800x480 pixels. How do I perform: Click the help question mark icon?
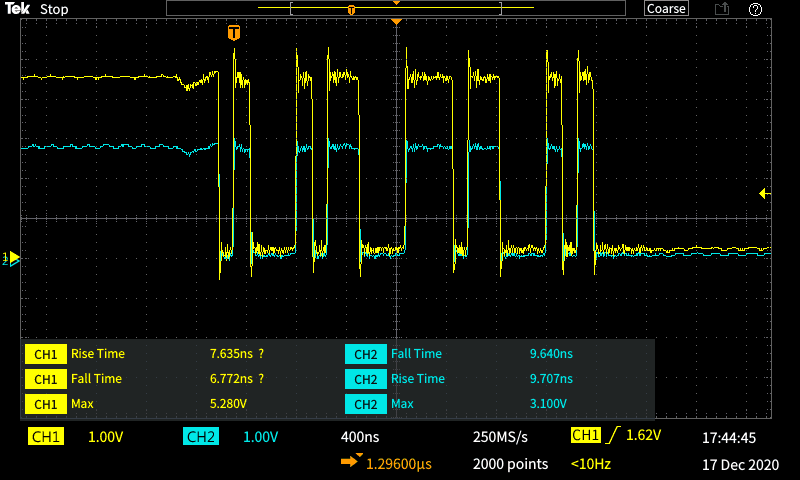pyautogui.click(x=756, y=9)
